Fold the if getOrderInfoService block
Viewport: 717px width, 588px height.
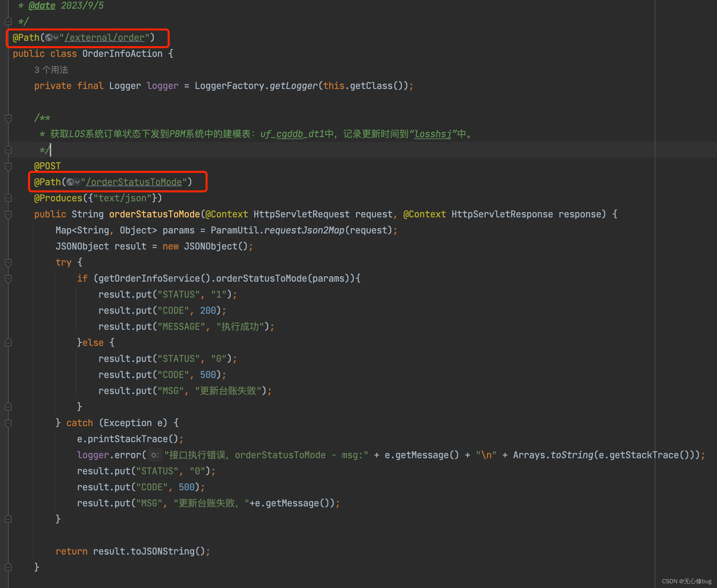pyautogui.click(x=8, y=279)
